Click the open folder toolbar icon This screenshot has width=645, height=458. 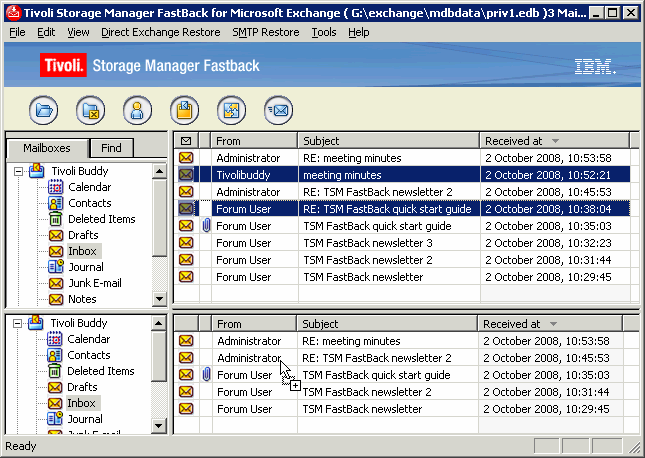(x=43, y=110)
